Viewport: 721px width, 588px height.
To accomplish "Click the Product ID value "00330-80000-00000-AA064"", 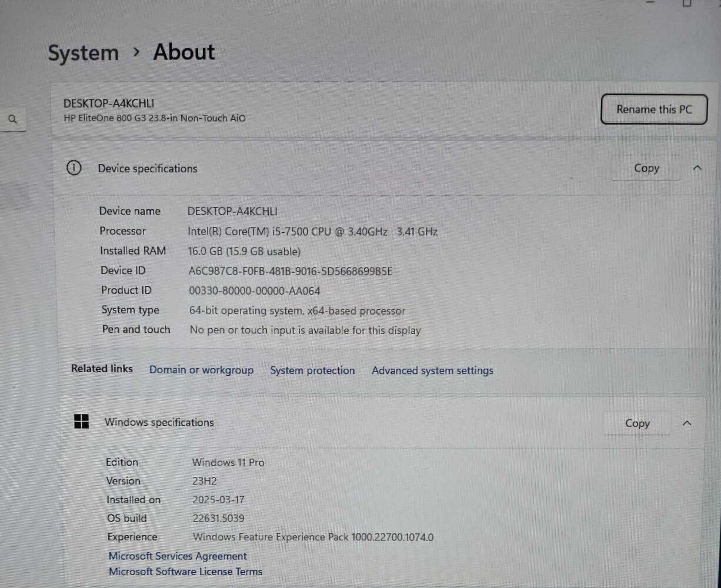I will pos(255,291).
